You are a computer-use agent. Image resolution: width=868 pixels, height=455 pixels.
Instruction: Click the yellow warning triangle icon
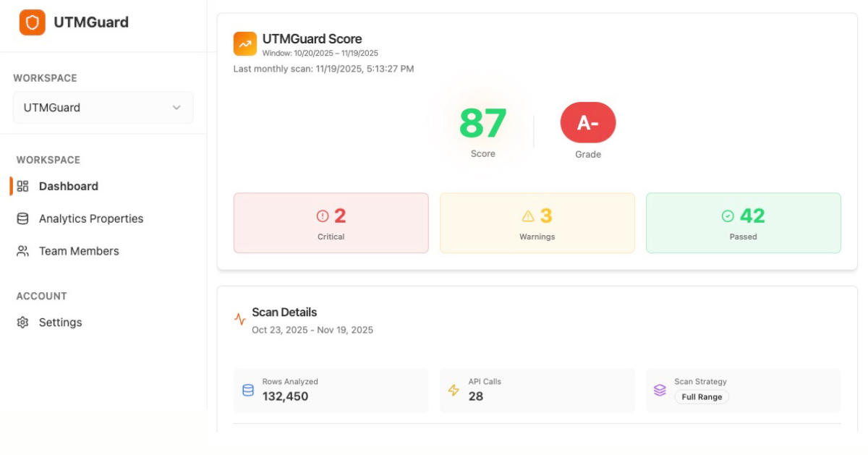click(527, 216)
